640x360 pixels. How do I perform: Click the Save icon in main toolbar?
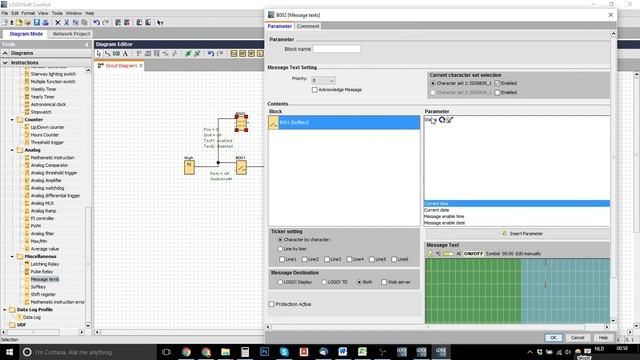pos(37,22)
